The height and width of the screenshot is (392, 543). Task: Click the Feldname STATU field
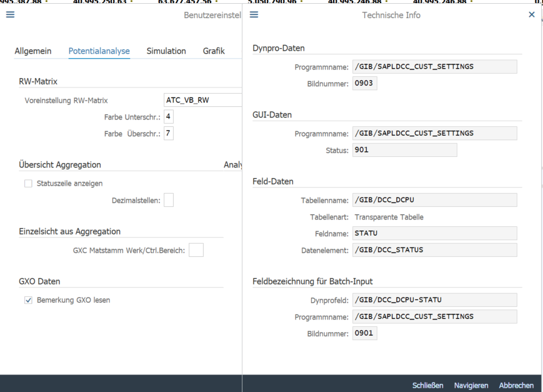click(434, 233)
